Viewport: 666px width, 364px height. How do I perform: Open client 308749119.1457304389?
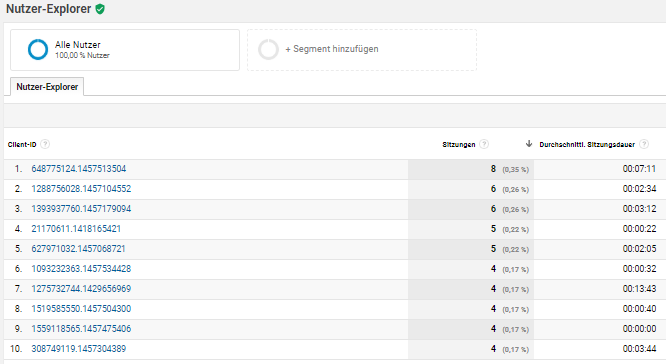(x=79, y=348)
